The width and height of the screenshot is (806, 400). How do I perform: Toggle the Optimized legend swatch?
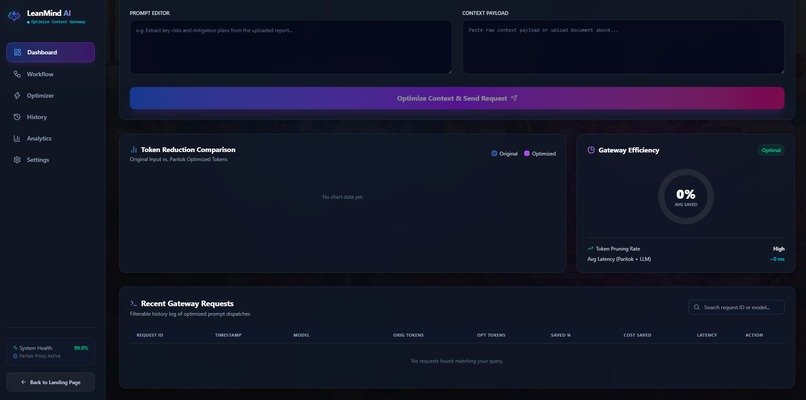click(527, 153)
